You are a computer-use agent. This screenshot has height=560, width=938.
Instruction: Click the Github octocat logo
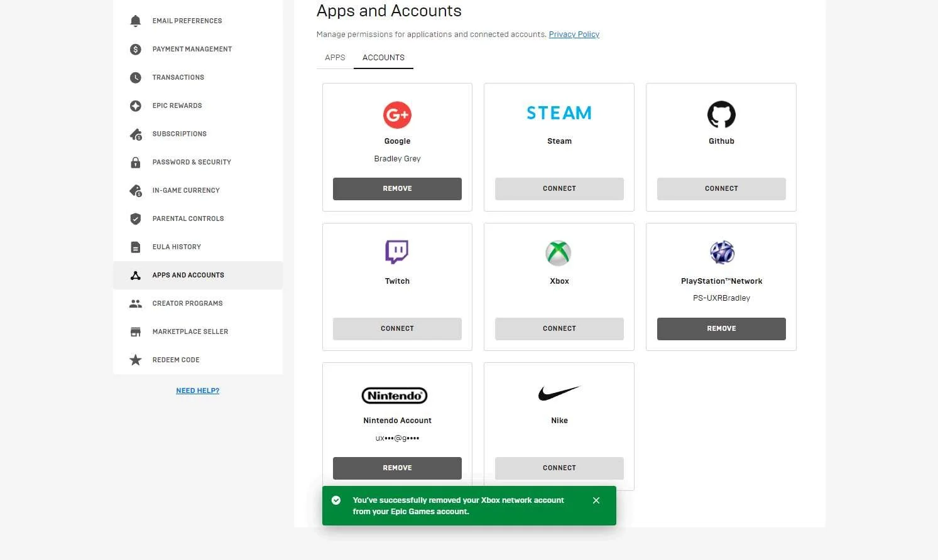coord(721,115)
